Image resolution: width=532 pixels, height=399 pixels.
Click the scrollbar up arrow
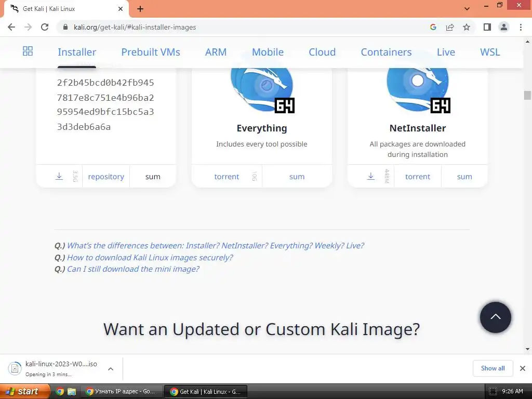coord(527,42)
